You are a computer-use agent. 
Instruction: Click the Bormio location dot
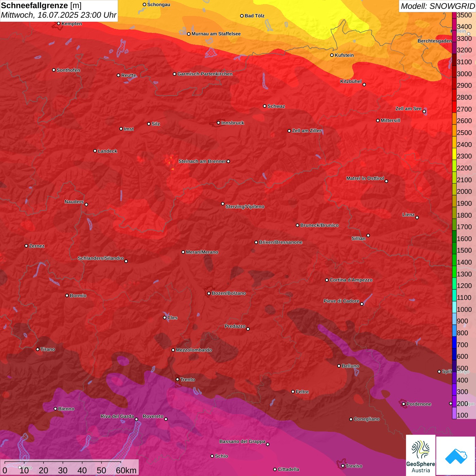tap(67, 295)
